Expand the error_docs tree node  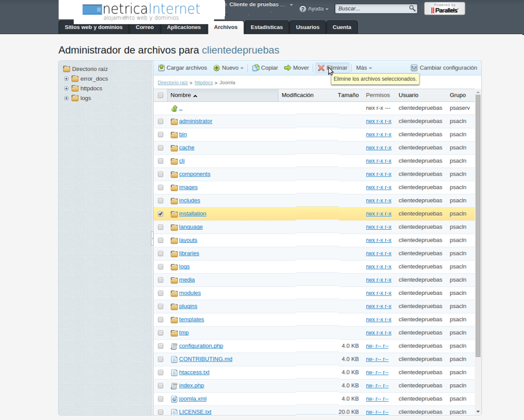pyautogui.click(x=66, y=79)
